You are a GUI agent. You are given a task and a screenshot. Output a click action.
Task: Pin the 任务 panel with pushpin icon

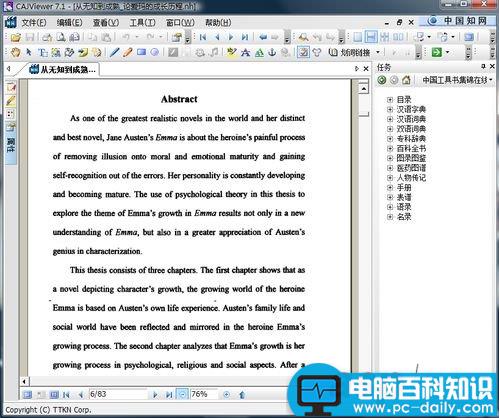(483, 67)
